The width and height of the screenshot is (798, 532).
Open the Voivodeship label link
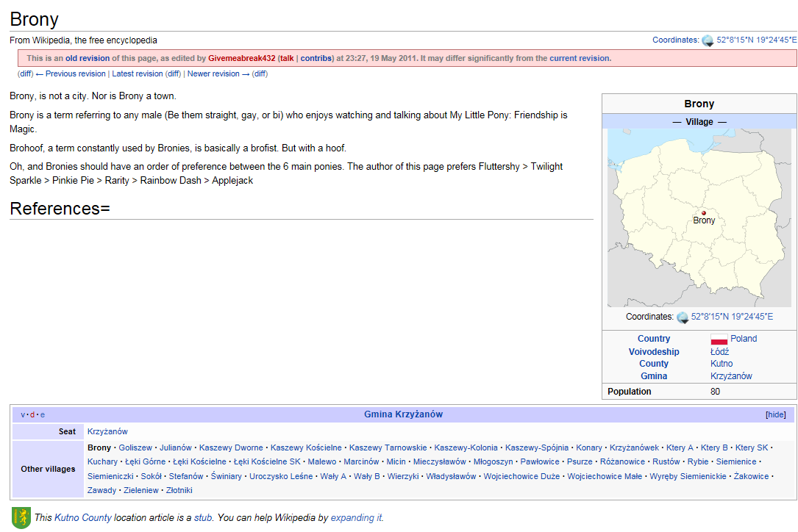[x=653, y=351]
